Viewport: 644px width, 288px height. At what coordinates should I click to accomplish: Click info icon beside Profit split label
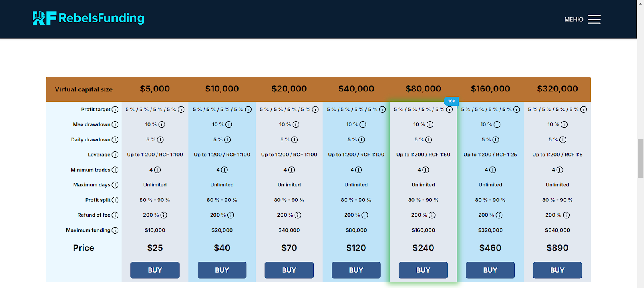(x=115, y=200)
